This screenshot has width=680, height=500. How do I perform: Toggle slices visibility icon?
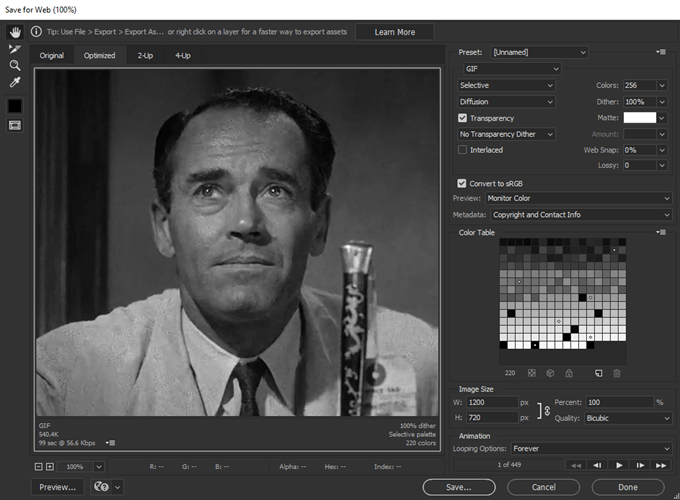coord(15,126)
